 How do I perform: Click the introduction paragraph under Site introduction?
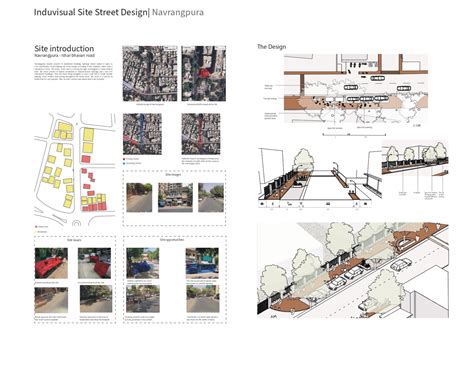tap(73, 71)
